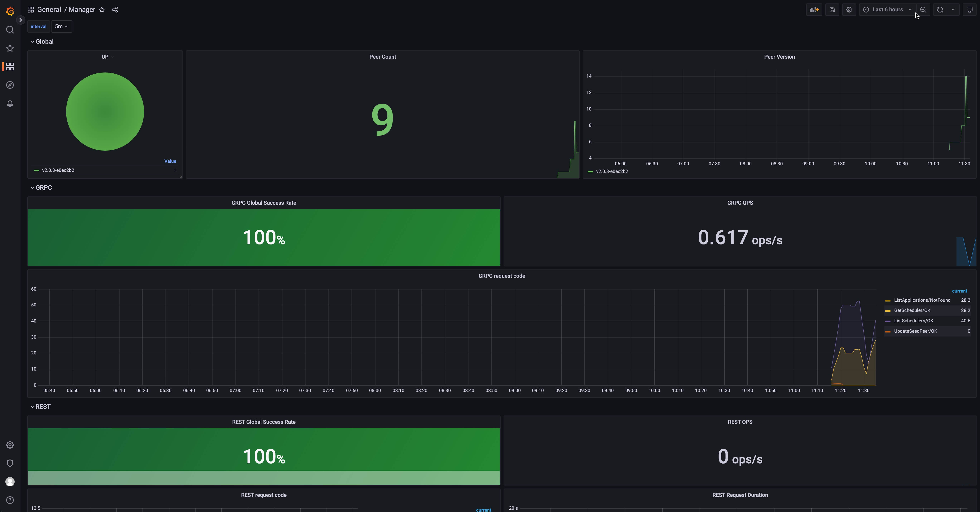Screen dimensions: 980x512
Task: Open the Alerting bell icon
Action: pos(10,104)
